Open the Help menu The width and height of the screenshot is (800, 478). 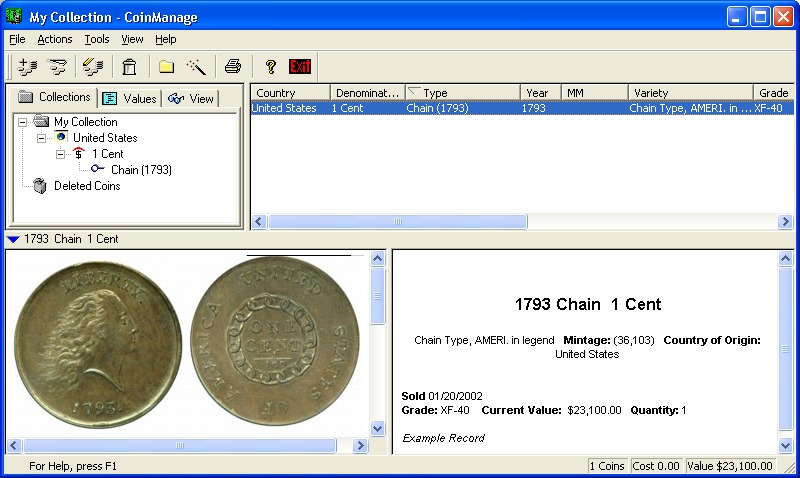(x=166, y=39)
